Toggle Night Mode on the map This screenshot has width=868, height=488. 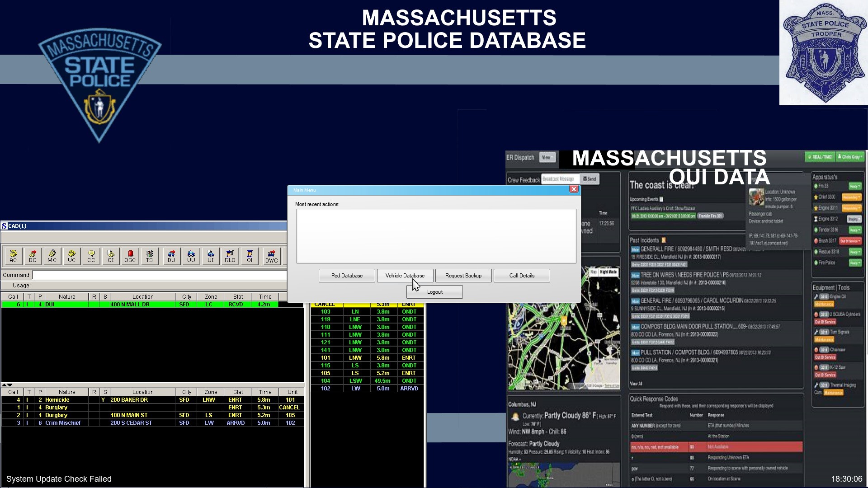click(609, 272)
